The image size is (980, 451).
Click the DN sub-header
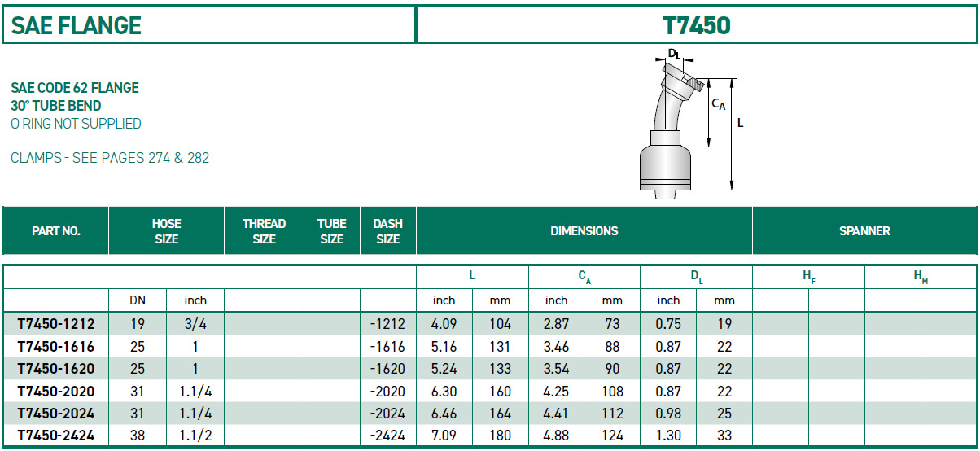138,300
